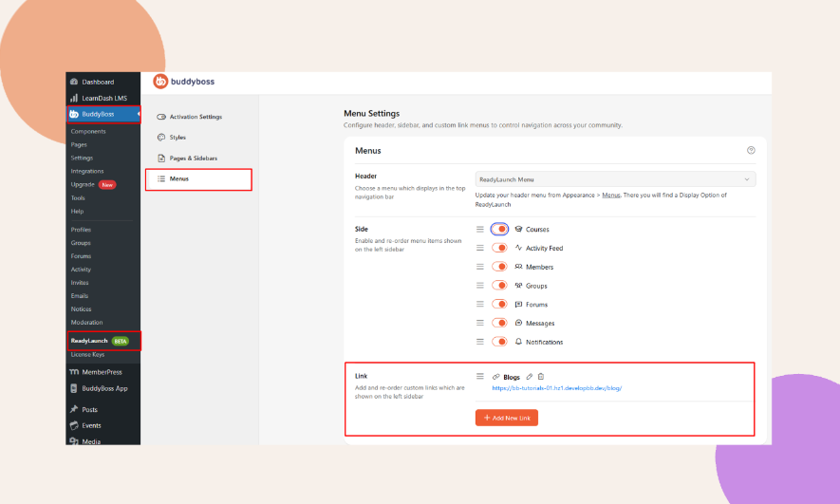Click the drag handle beside Courses
840x504 pixels.
pos(480,229)
